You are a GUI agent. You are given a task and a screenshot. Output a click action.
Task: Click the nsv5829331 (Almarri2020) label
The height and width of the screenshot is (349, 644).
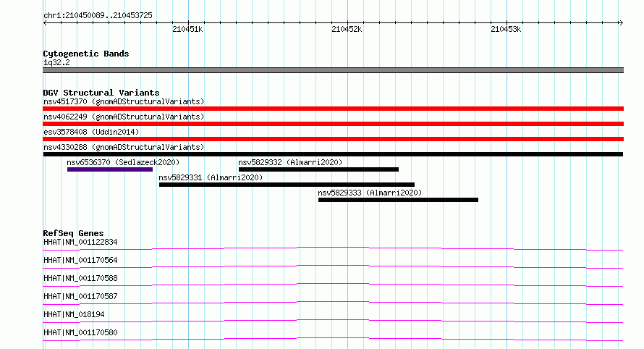click(211, 177)
